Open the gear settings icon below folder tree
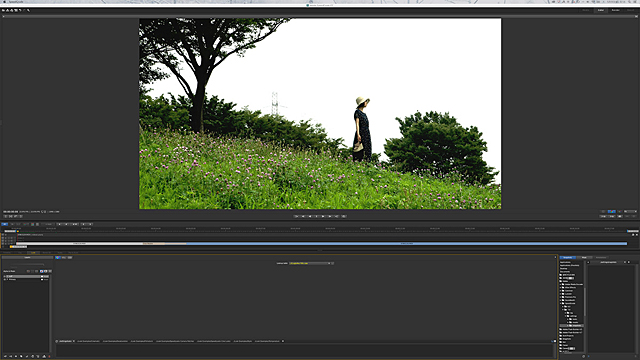 click(583, 356)
